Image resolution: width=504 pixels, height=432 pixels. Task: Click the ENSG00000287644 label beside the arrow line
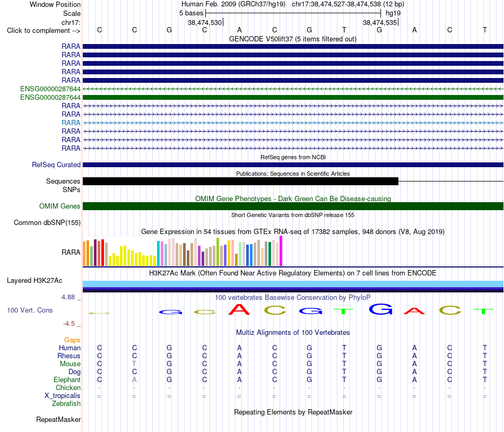[x=50, y=89]
